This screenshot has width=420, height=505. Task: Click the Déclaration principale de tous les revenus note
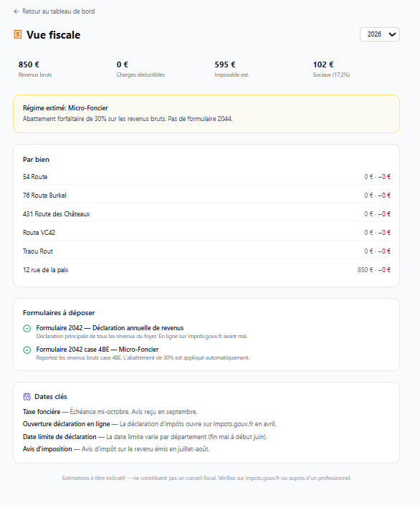(x=142, y=336)
